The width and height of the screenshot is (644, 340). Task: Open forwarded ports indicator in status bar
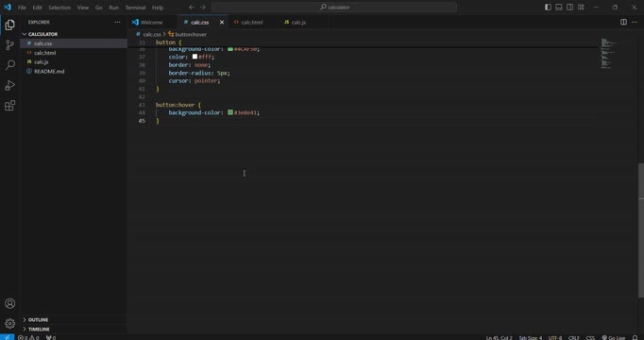tap(51, 337)
